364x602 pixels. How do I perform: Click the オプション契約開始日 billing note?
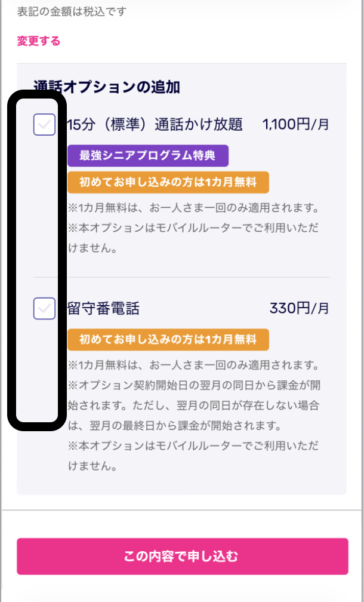coord(195,396)
